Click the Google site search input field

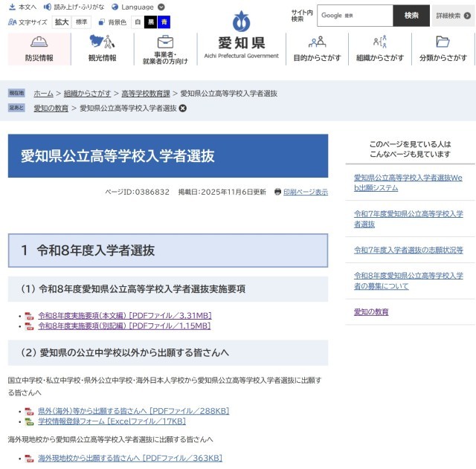point(355,16)
